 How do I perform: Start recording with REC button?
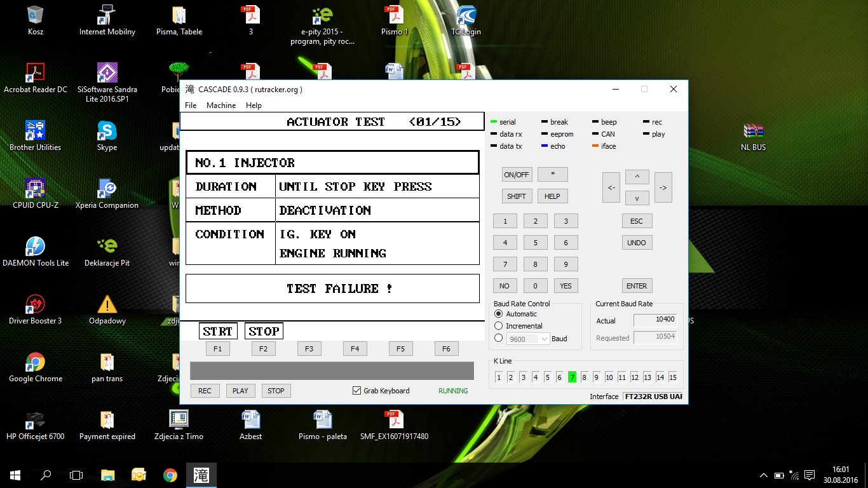point(205,391)
